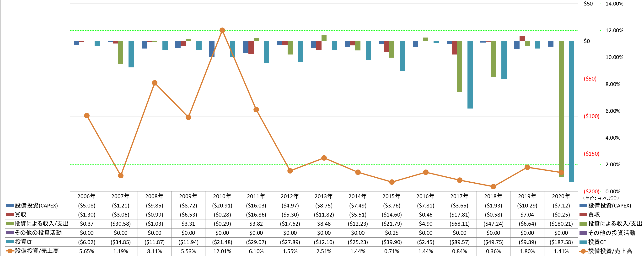
Task: Click the tall teal 2020 投資CF bar
Action: [571, 112]
